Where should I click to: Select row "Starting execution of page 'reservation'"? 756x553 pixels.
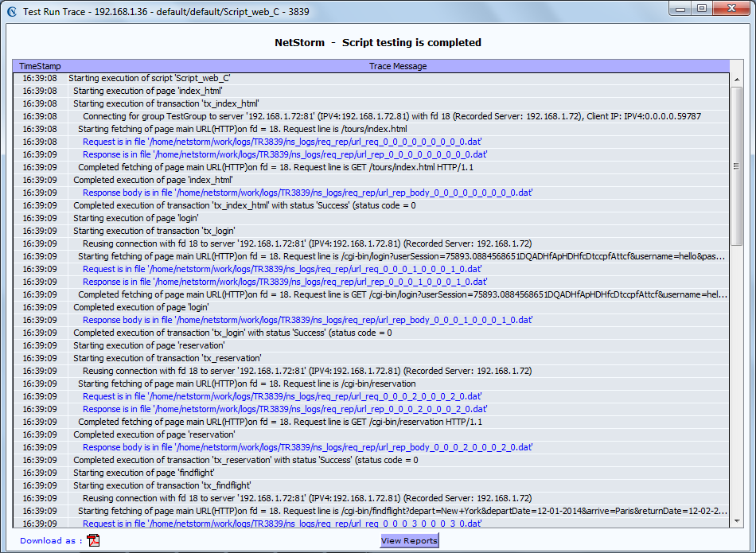coord(372,345)
